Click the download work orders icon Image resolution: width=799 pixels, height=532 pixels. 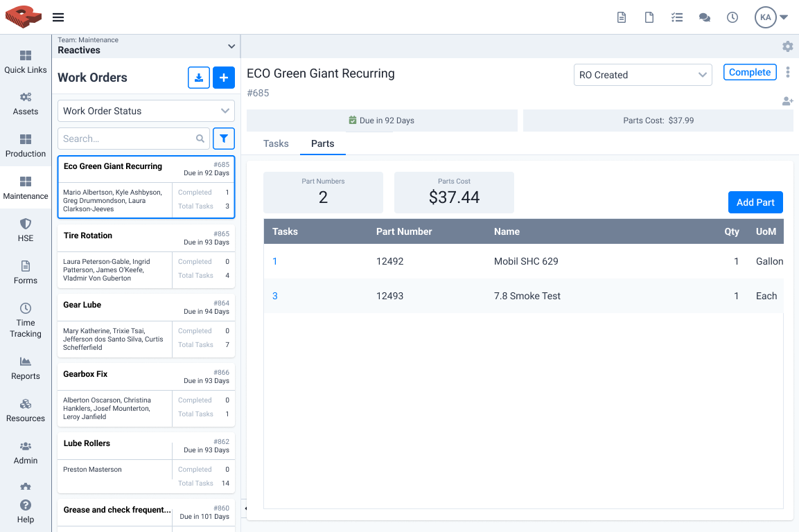click(199, 78)
